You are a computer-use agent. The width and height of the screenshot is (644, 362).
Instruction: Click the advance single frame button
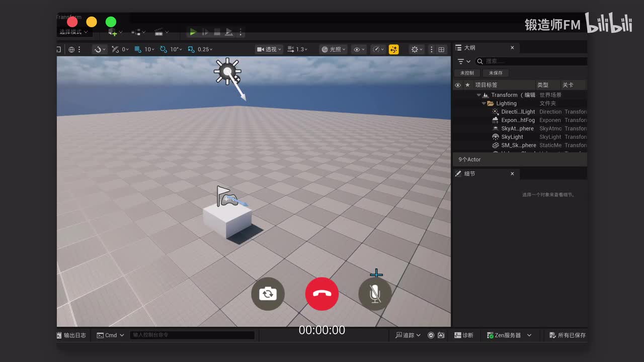click(205, 32)
